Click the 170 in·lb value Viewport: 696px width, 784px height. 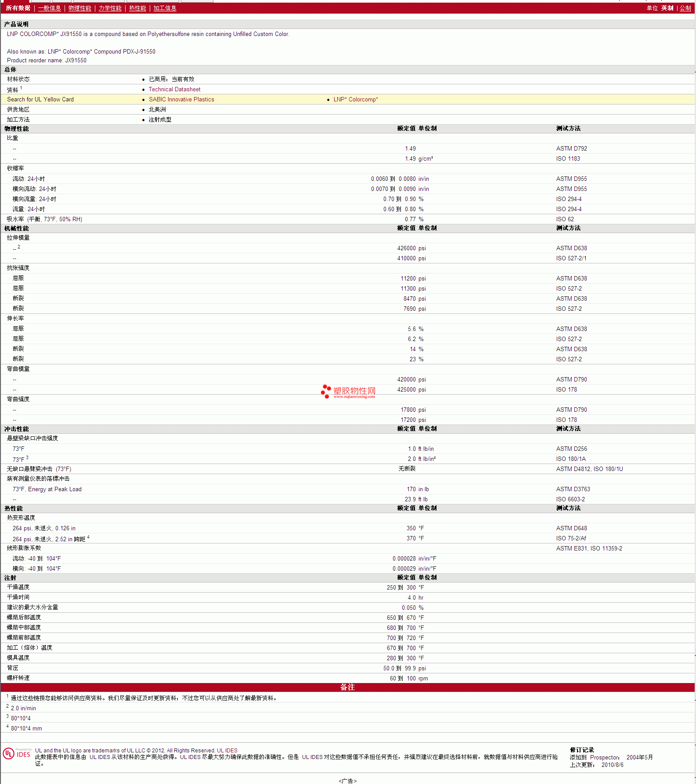(x=418, y=489)
